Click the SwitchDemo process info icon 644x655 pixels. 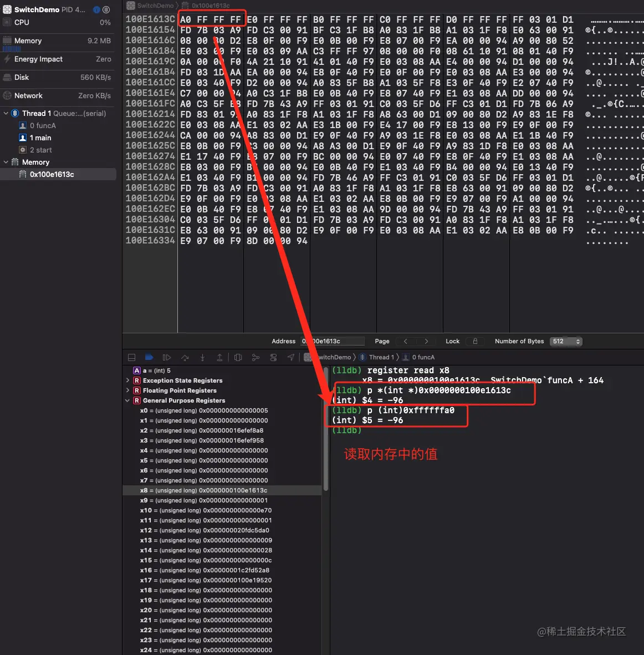coord(96,9)
